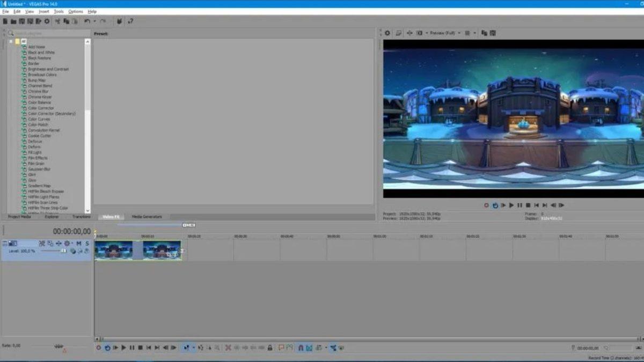644x362 pixels.
Task: Open the Tools menu
Action: [58, 11]
